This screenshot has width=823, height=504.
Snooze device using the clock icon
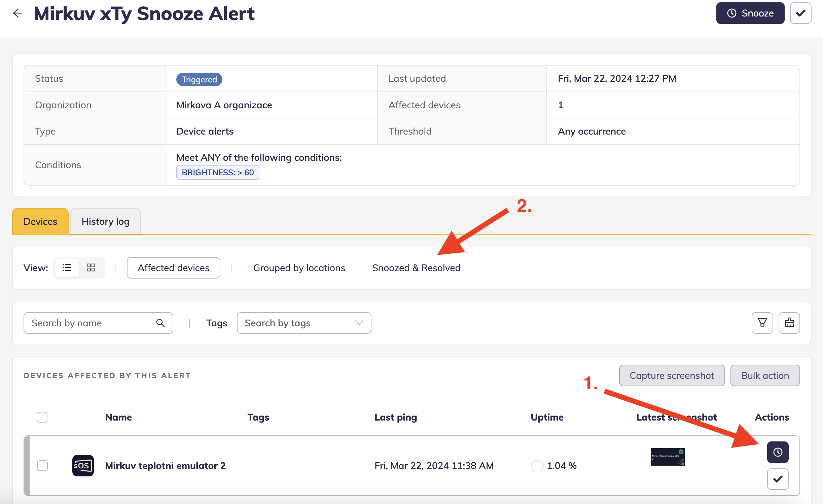pyautogui.click(x=778, y=452)
